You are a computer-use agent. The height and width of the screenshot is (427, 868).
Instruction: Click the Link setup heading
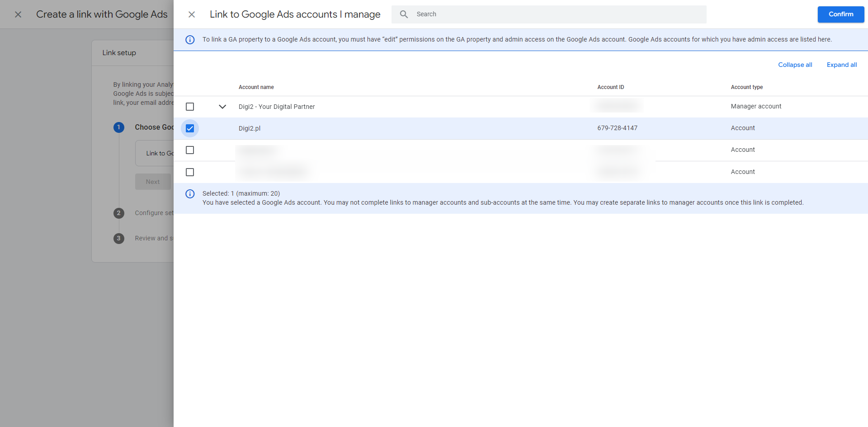pos(119,53)
